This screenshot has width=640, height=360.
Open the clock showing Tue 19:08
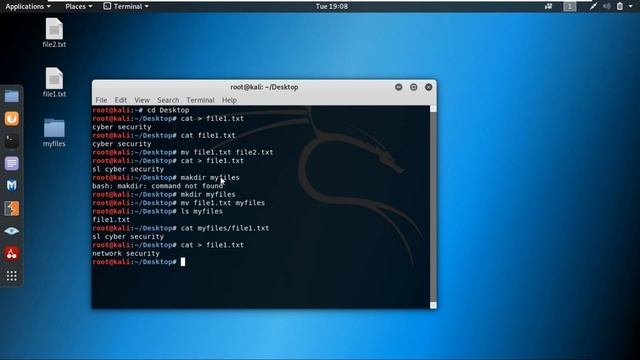tap(331, 6)
